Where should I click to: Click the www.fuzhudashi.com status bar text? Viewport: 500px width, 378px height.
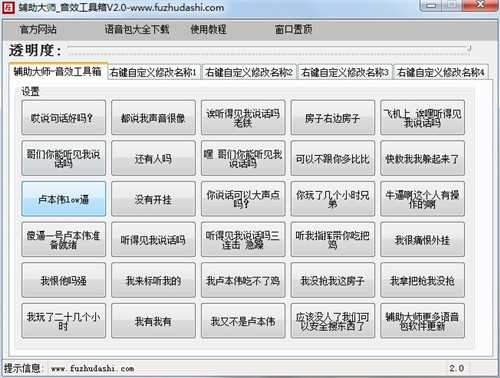click(92, 369)
